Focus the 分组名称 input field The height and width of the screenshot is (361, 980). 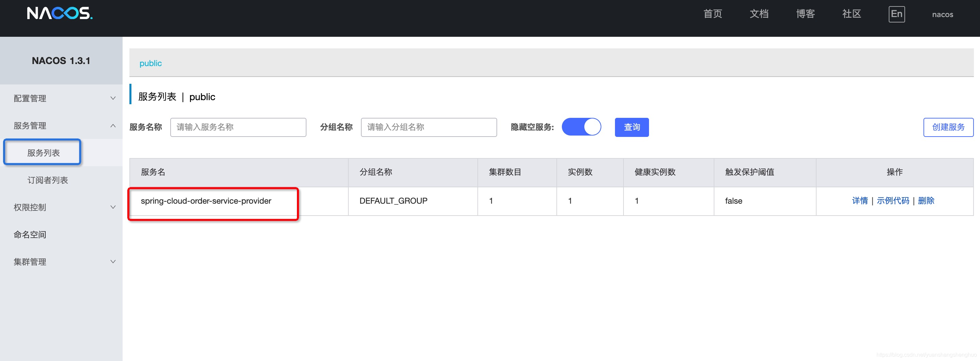[429, 127]
